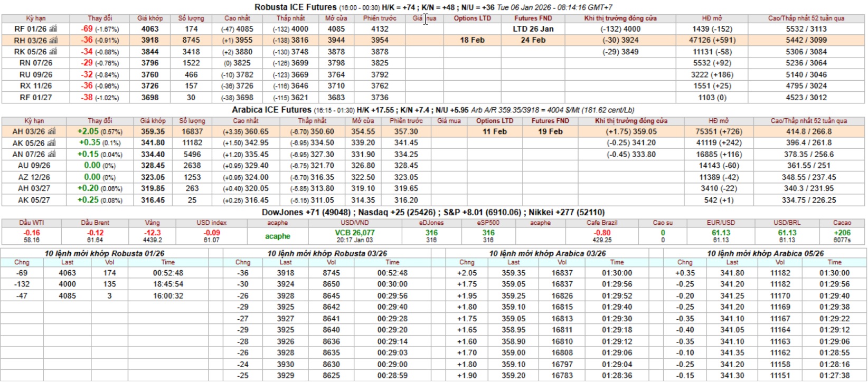The width and height of the screenshot is (868, 382).
Task: Click 'Options LTD' header in Robusta table
Action: pyautogui.click(x=472, y=18)
